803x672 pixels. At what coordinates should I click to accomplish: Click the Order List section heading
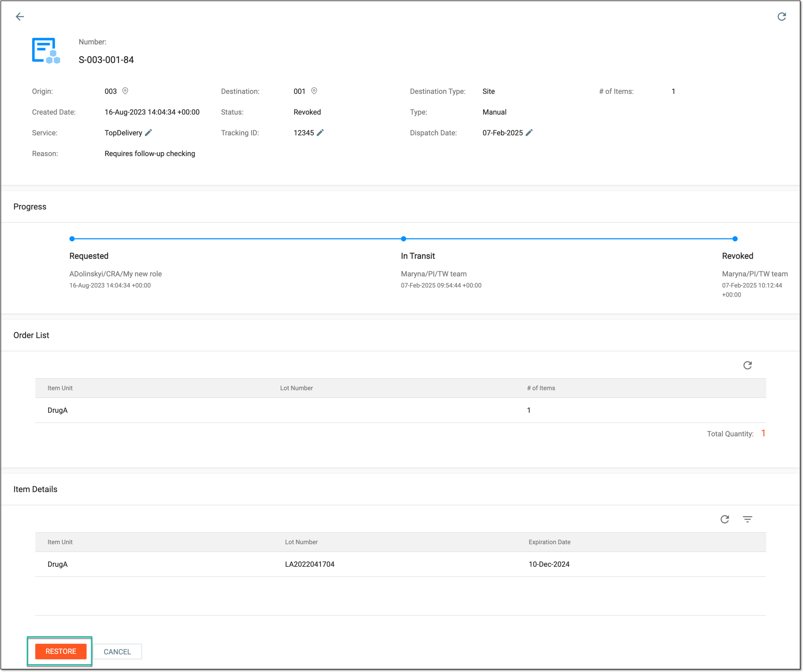click(x=31, y=335)
